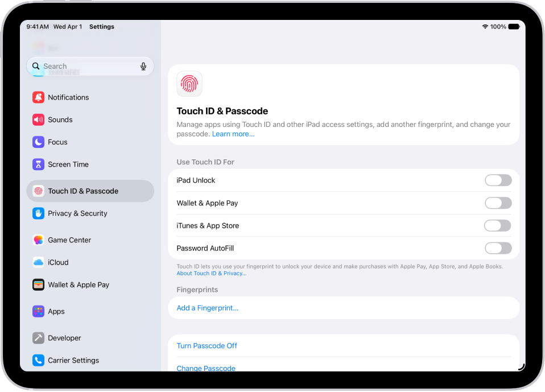Click the Touch ID & Passcode page heading

[222, 111]
